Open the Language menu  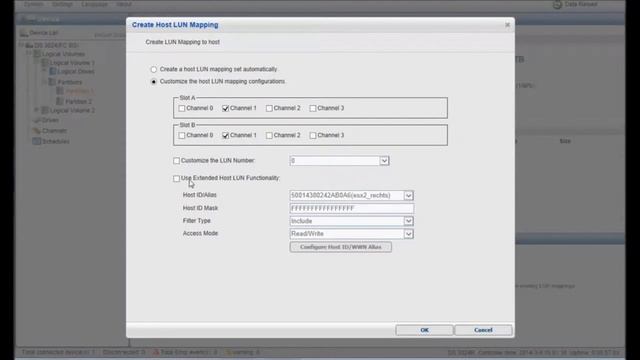pos(94,4)
